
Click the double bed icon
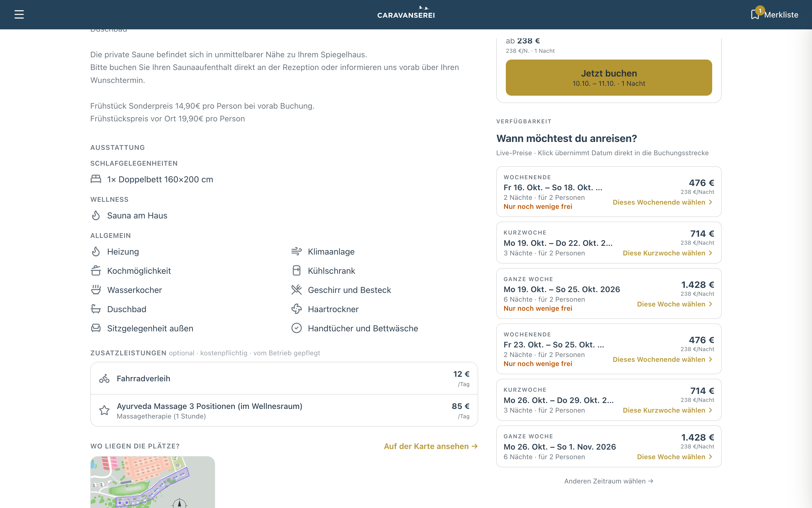pyautogui.click(x=96, y=179)
